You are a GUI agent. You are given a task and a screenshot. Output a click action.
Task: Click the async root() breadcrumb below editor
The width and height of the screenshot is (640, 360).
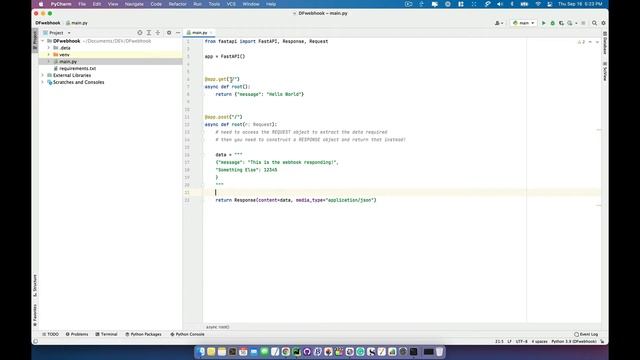[218, 327]
